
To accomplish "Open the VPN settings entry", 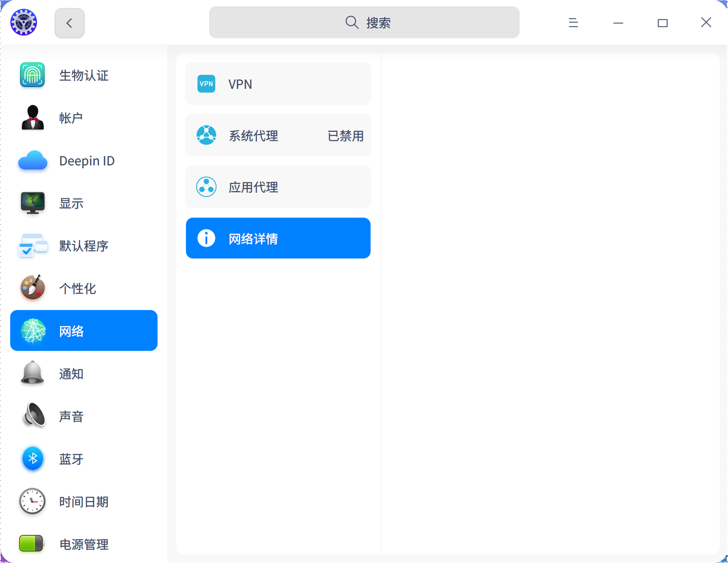I will point(278,84).
